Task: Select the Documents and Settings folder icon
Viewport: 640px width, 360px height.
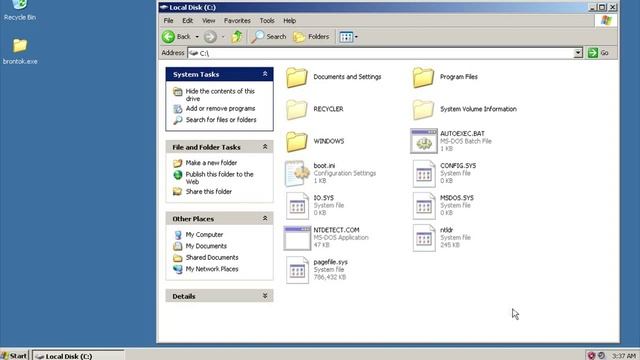Action: (x=297, y=78)
